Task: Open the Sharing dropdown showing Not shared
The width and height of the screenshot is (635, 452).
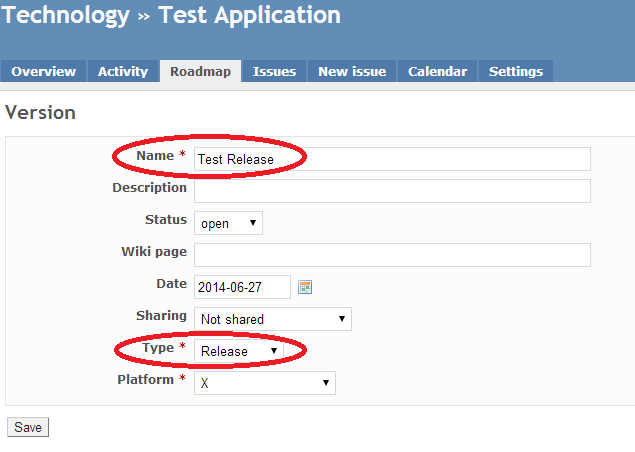Action: (x=273, y=319)
